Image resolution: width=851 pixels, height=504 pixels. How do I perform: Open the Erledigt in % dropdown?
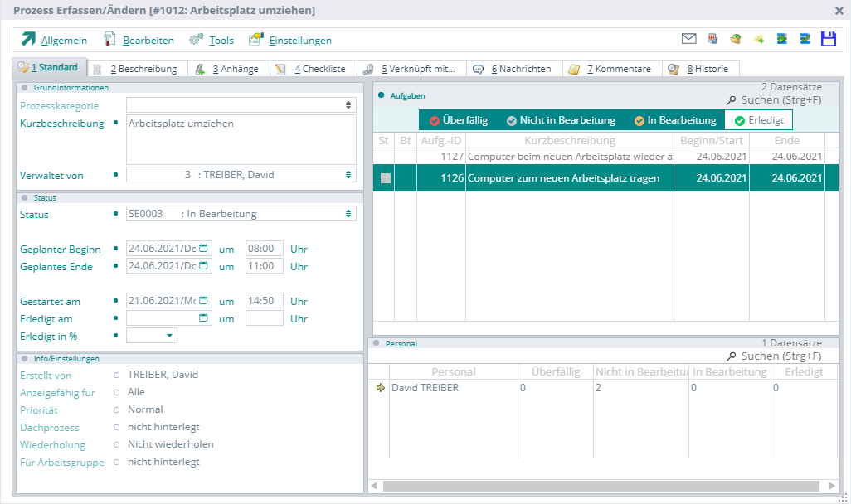[x=169, y=336]
